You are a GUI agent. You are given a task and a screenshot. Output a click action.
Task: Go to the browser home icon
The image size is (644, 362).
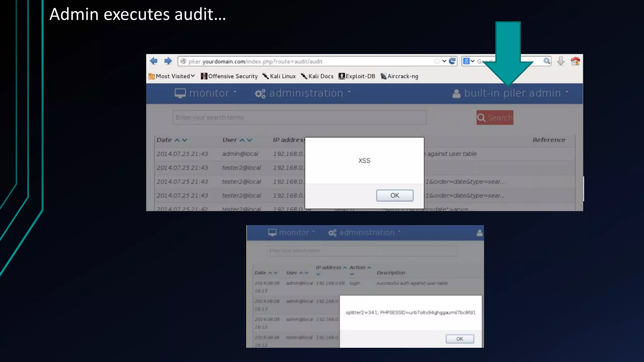(x=575, y=61)
